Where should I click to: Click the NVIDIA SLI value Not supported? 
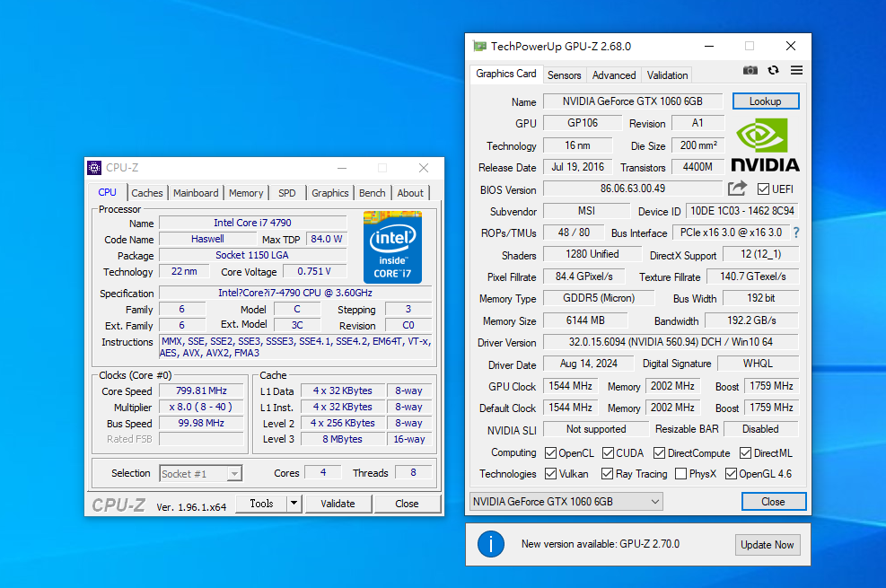coord(596,429)
